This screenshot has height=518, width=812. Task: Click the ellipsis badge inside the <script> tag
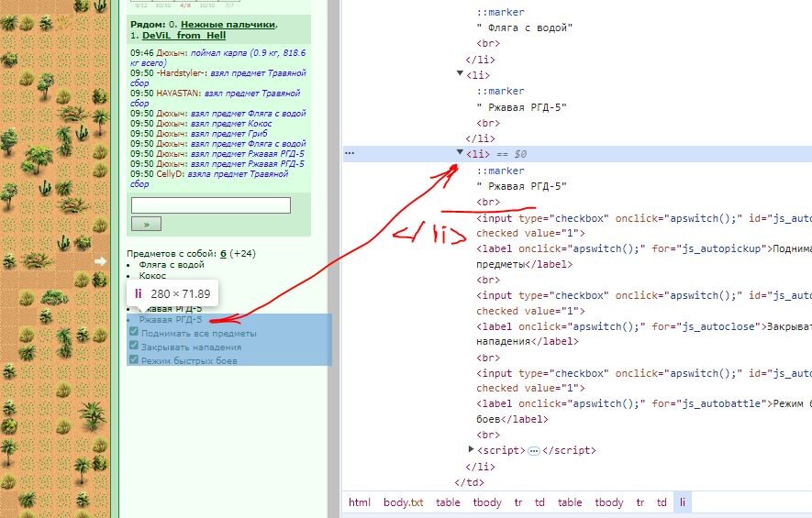(533, 451)
